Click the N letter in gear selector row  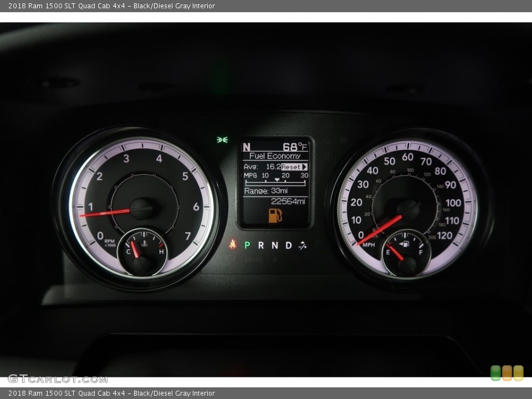pos(275,245)
